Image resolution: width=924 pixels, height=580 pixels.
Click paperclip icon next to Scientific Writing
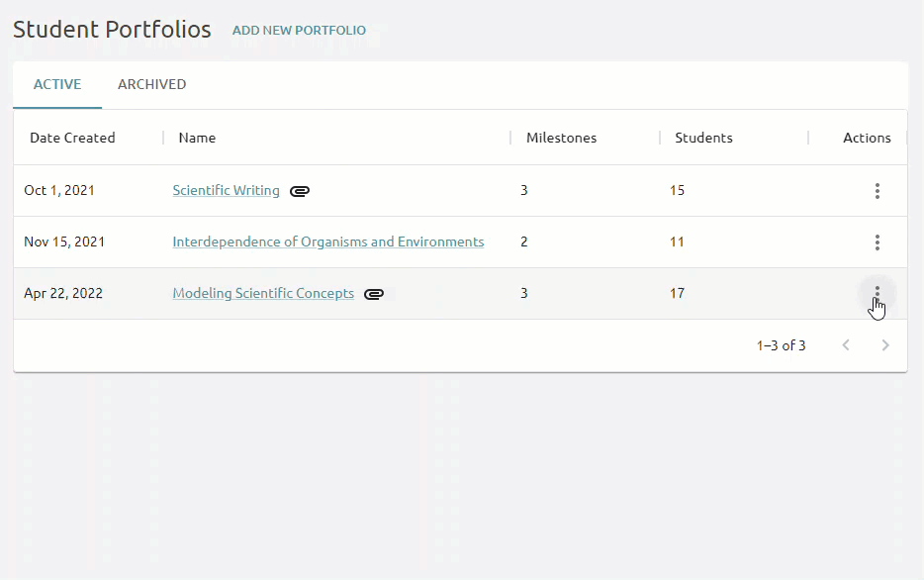click(300, 191)
